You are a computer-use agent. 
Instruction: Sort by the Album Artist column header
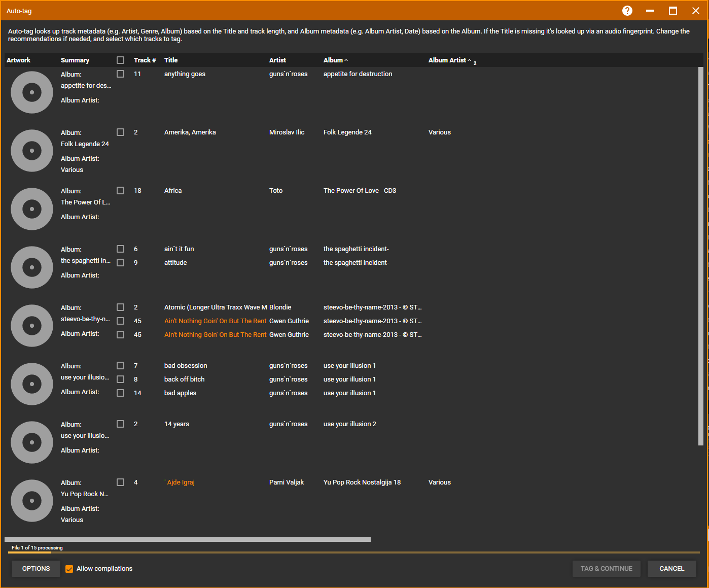[x=447, y=60]
